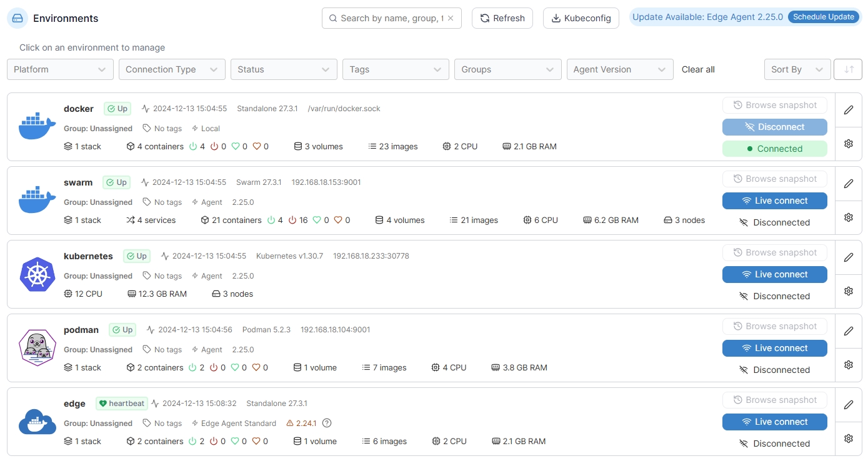The height and width of the screenshot is (461, 868).
Task: Toggle sort order direction arrows button
Action: (848, 69)
